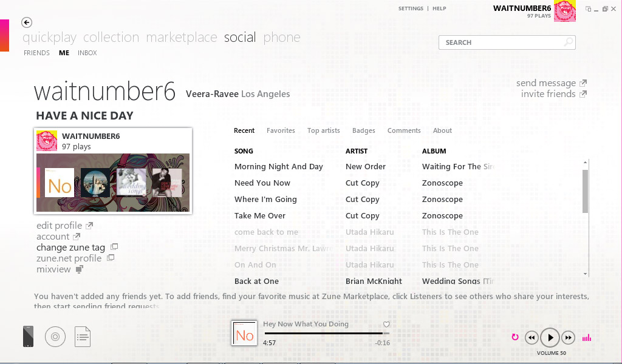Click the zune.net profile popup icon
Image resolution: width=622 pixels, height=364 pixels.
[111, 258]
